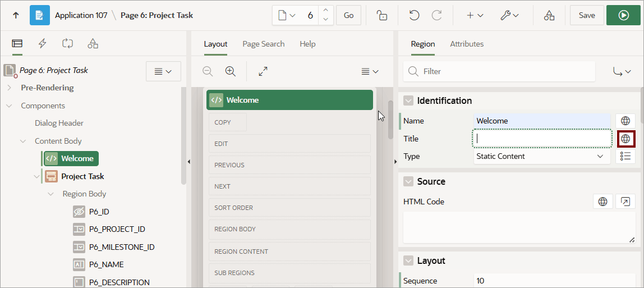The height and width of the screenshot is (288, 644).
Task: Select the P6_PROJECT_ID item
Action: point(109,229)
